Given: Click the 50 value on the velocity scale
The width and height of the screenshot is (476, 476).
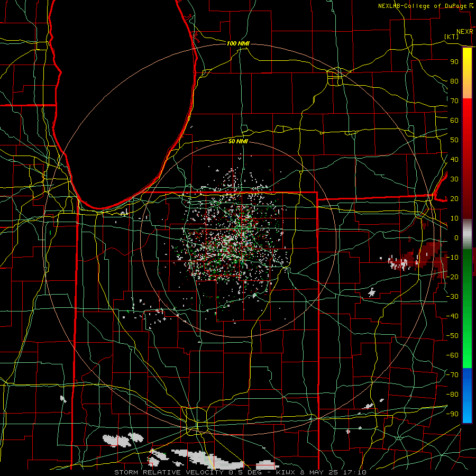Looking at the screenshot, I should point(454,140).
